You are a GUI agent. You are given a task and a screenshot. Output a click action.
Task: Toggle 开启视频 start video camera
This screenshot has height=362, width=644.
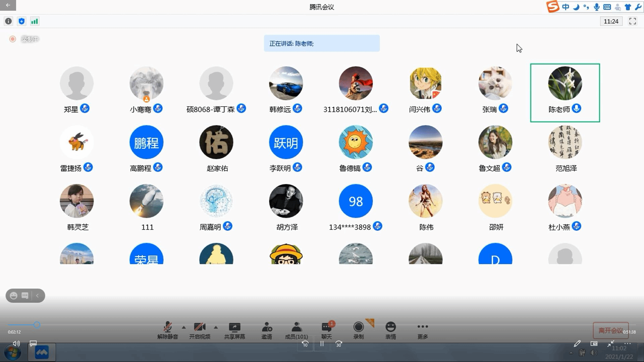200,327
